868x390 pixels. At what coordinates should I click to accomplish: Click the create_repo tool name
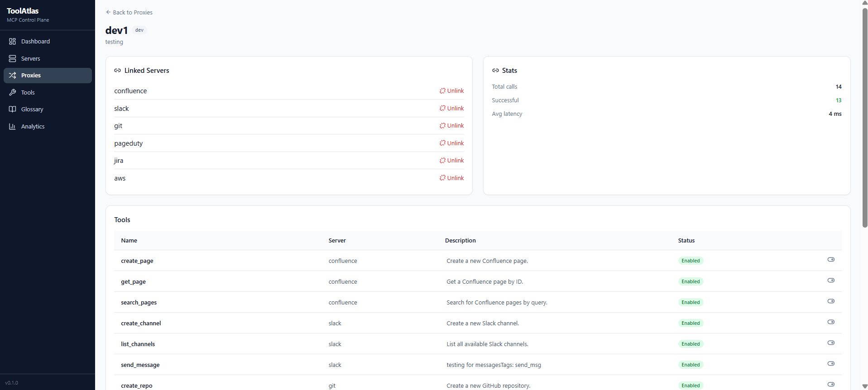[x=137, y=385]
